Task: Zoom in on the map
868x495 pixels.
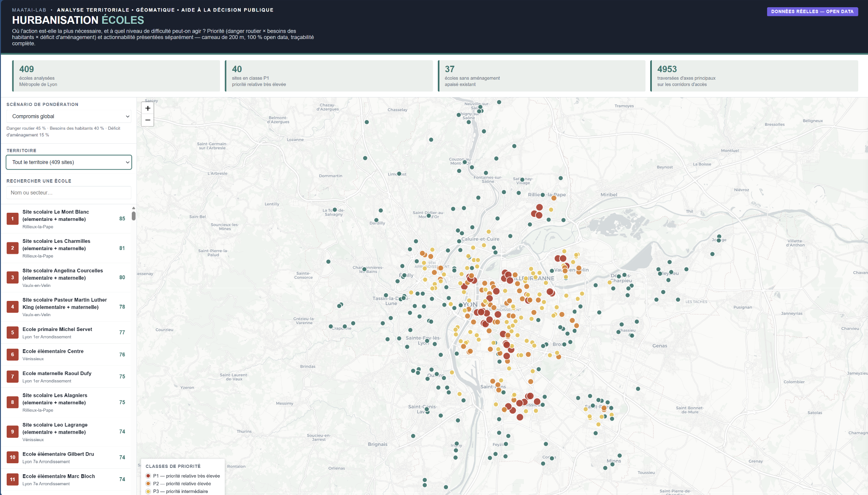Action: tap(147, 108)
